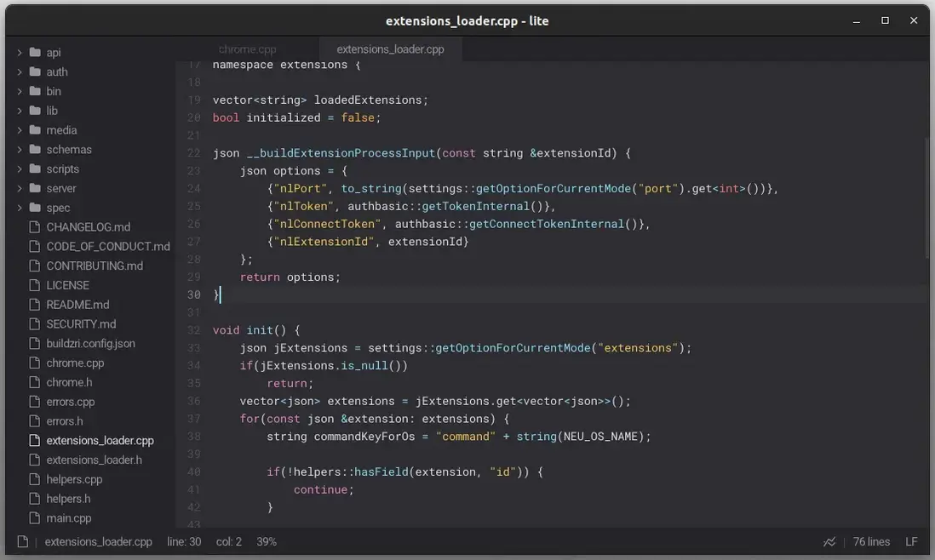
Task: Click the media folder icon
Action: click(x=35, y=130)
